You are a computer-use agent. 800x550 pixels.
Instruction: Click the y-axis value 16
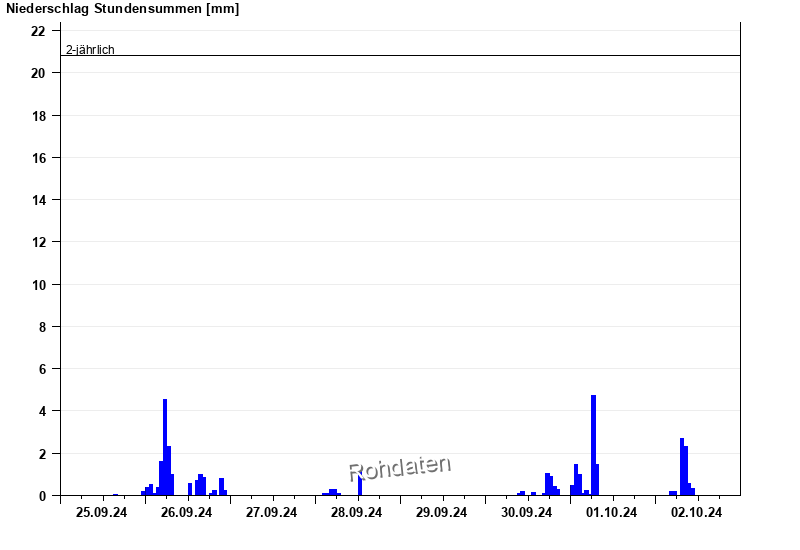(x=38, y=158)
